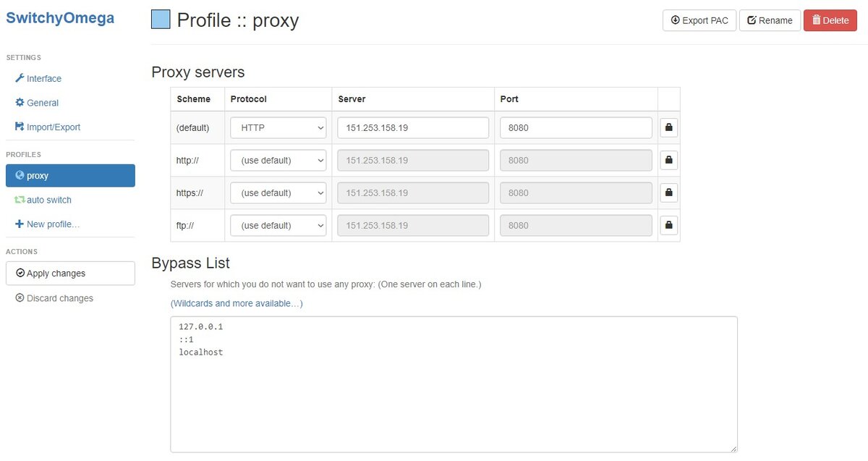Click inside the Bypass List textarea
Screen dimensions: 868x461
(454, 384)
